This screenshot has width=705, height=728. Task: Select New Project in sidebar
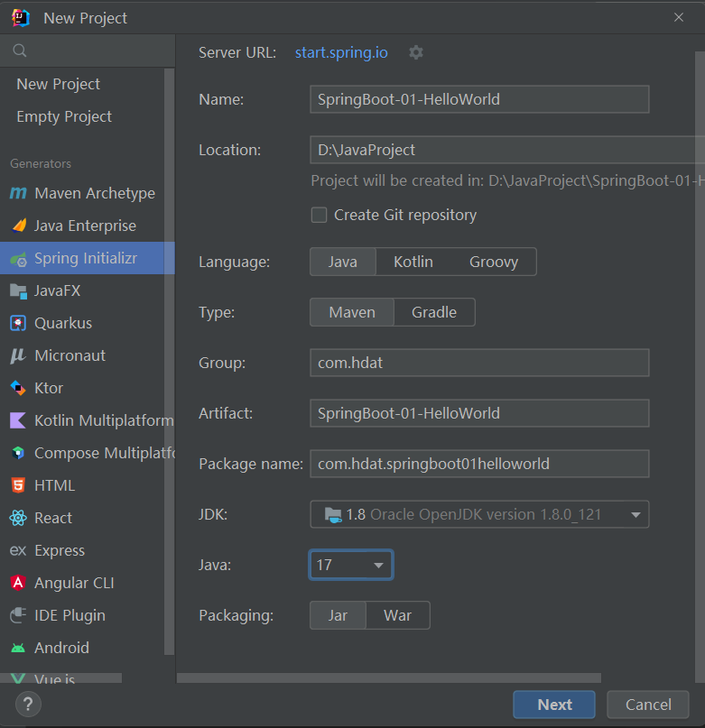click(x=59, y=84)
